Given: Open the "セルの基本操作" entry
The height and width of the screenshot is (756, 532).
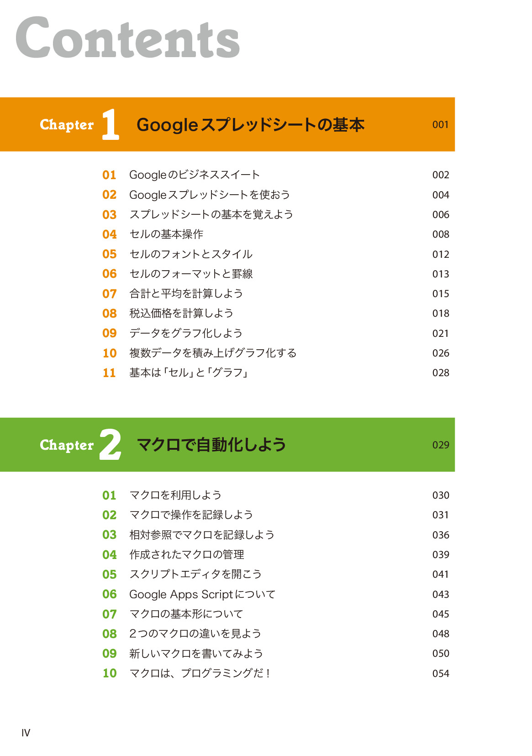Looking at the screenshot, I should pyautogui.click(x=166, y=234).
